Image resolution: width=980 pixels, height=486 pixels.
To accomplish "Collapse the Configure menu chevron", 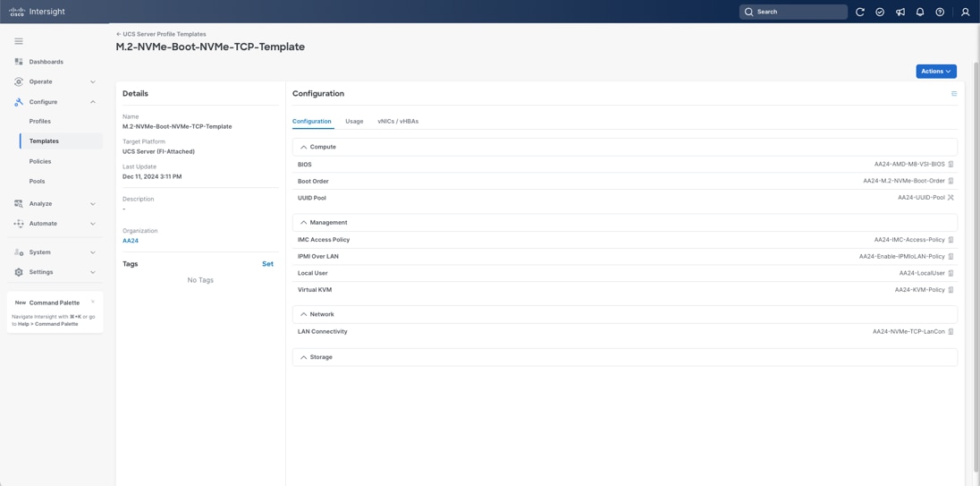I will (93, 102).
